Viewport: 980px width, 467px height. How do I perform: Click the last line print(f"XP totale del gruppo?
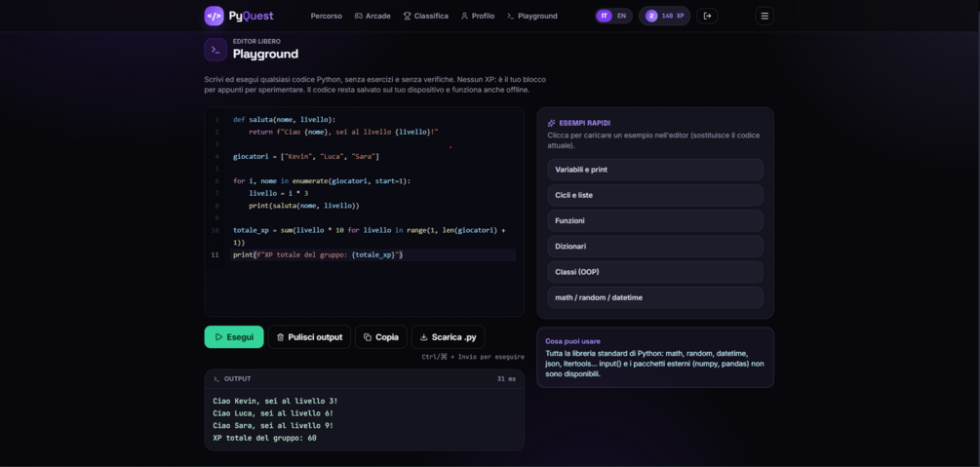318,255
